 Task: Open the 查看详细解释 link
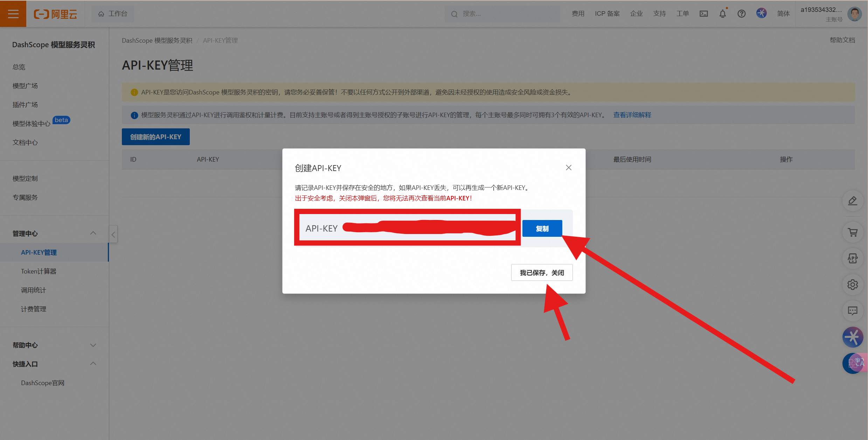tap(632, 115)
